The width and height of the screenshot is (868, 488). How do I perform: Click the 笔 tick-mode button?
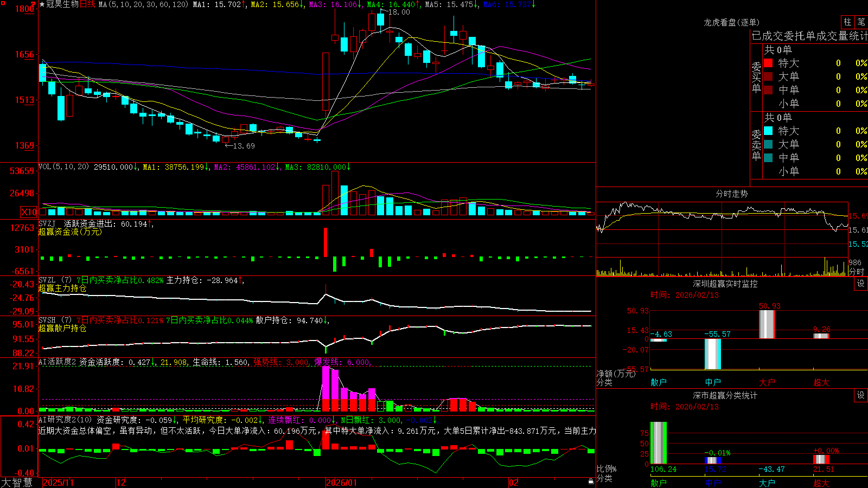861,22
